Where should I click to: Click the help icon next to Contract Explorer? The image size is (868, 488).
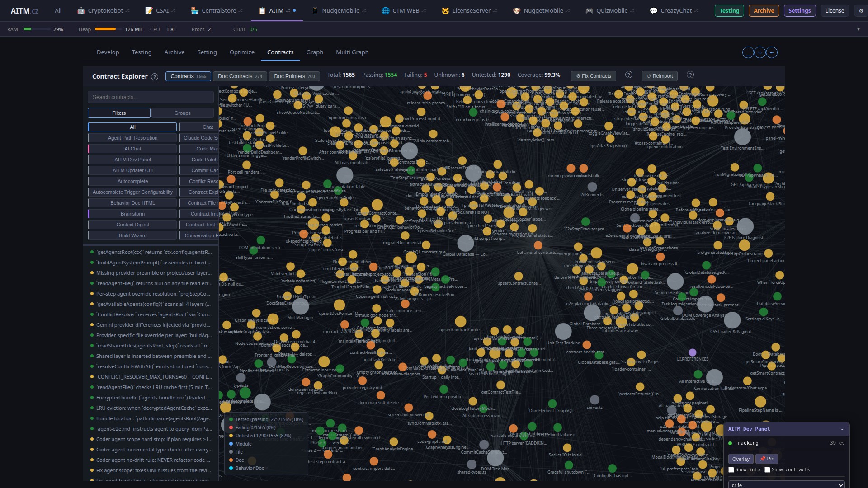pyautogui.click(x=155, y=77)
